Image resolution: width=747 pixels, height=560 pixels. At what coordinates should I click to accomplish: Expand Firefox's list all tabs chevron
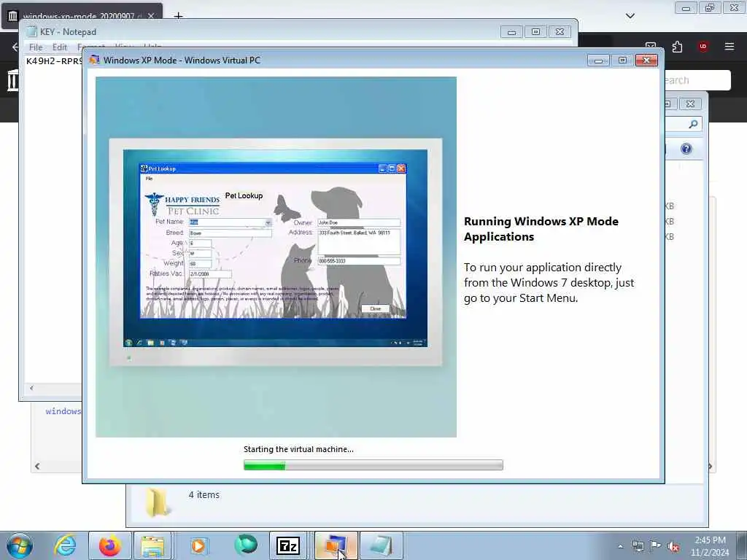(x=630, y=16)
